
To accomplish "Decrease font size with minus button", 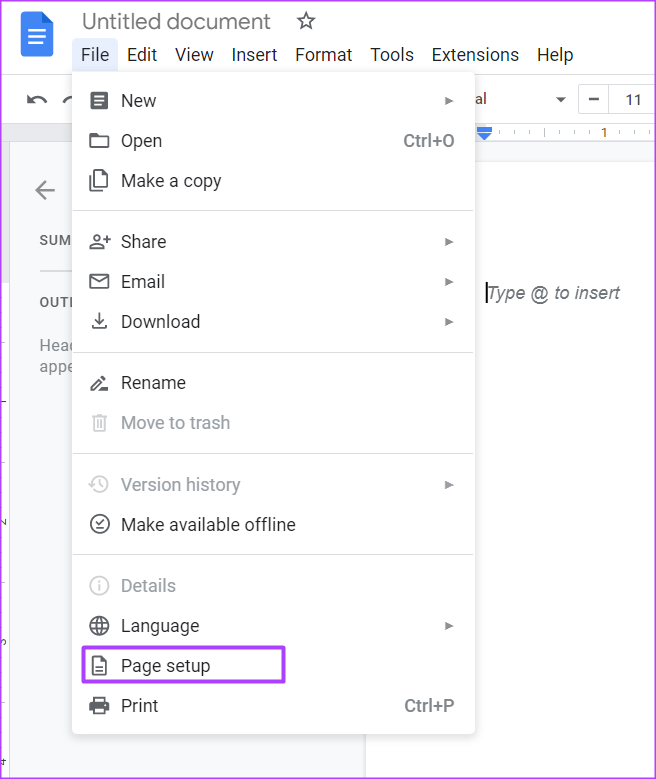I will pyautogui.click(x=593, y=99).
